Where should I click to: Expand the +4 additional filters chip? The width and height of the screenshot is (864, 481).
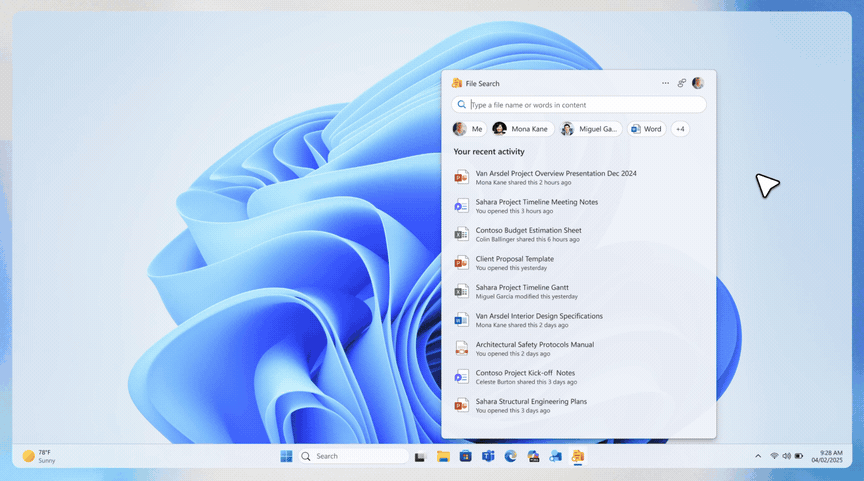[680, 129]
